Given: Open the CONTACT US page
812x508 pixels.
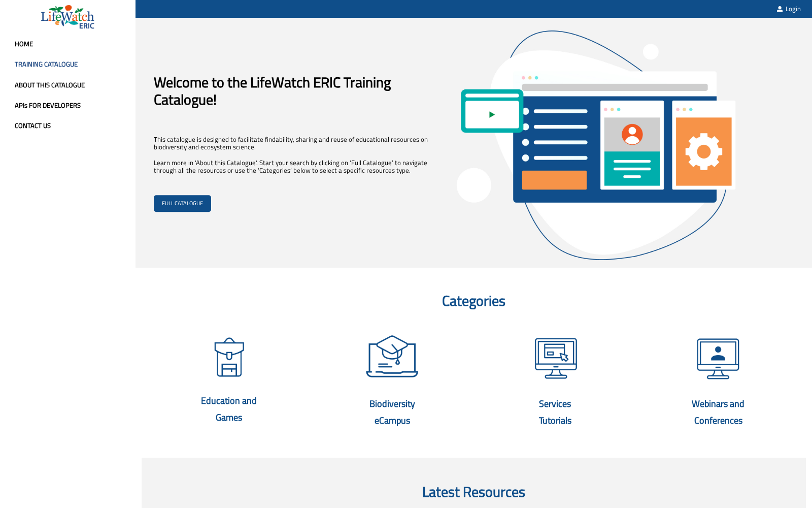Looking at the screenshot, I should click(33, 126).
